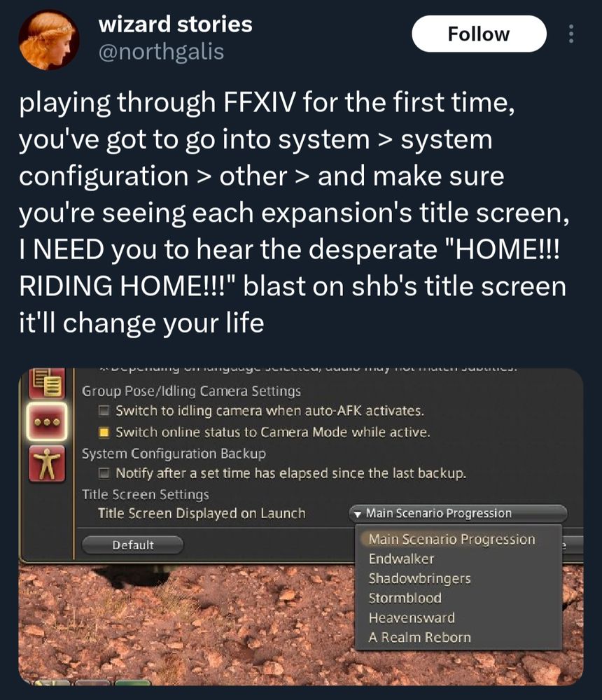The image size is (602, 700).
Task: Select the Other Settings ellipsis sidebar icon
Action: pyautogui.click(x=47, y=421)
